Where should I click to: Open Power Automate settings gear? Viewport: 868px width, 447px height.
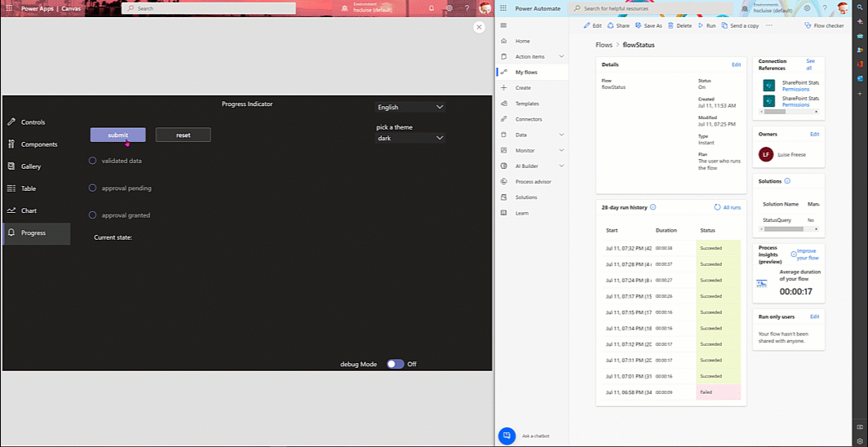coord(807,8)
